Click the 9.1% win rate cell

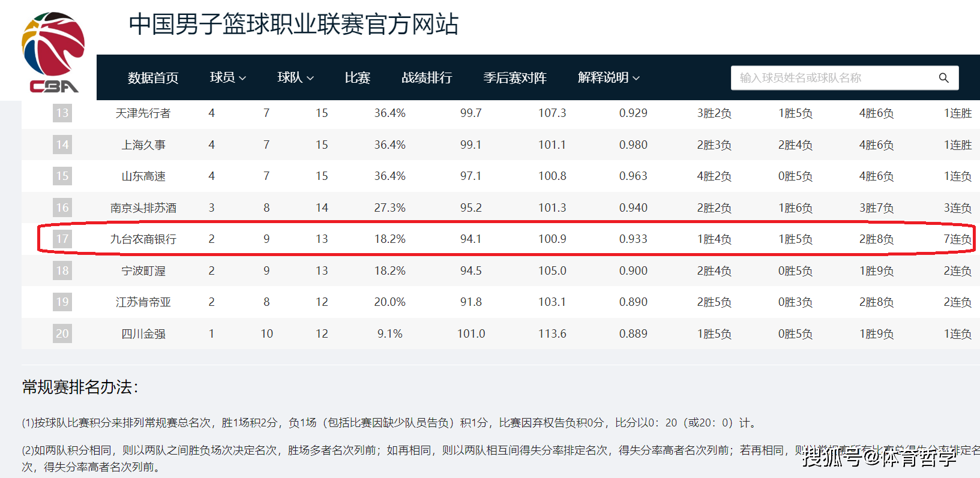(390, 334)
